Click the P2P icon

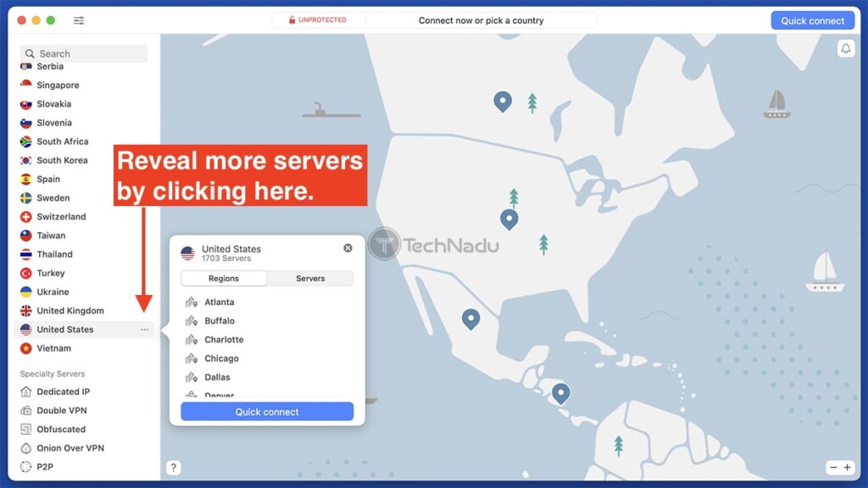coord(26,467)
